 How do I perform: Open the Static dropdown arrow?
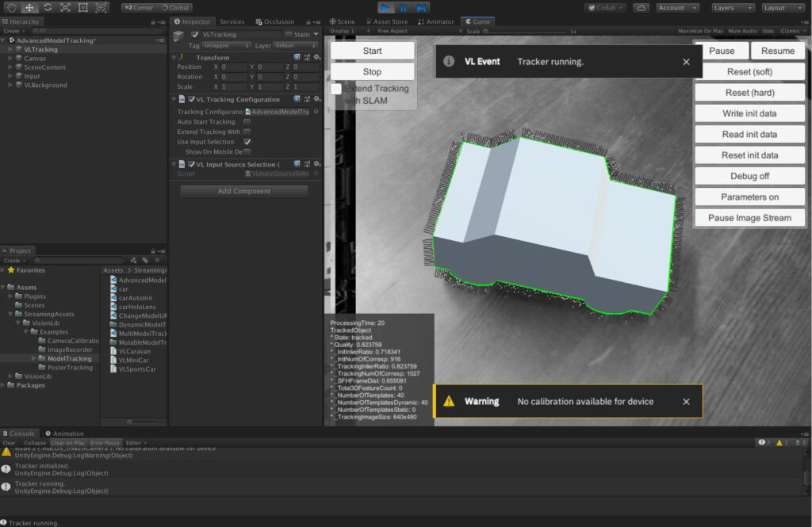[316, 35]
